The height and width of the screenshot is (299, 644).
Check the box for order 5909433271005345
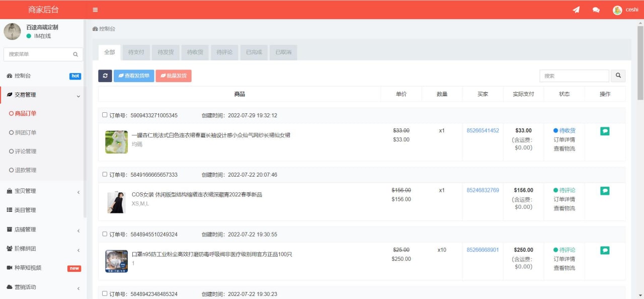105,115
